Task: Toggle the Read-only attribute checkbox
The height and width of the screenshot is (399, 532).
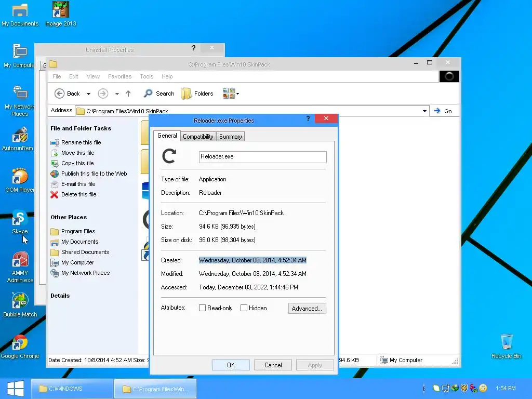Action: pos(202,308)
